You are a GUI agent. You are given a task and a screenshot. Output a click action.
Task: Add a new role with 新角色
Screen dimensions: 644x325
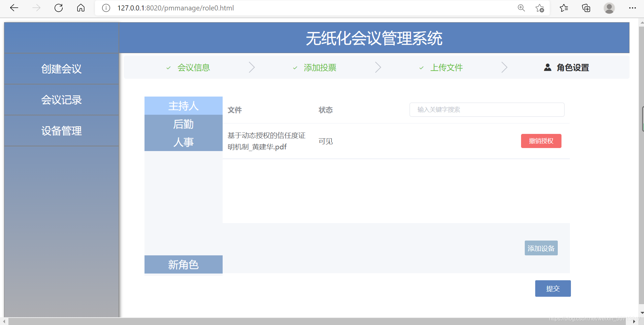coord(184,264)
